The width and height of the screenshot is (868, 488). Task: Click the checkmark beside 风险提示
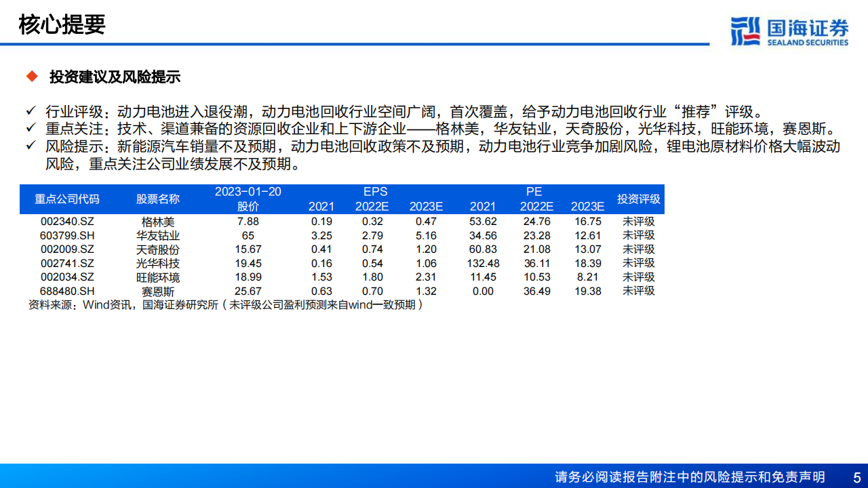coord(31,146)
